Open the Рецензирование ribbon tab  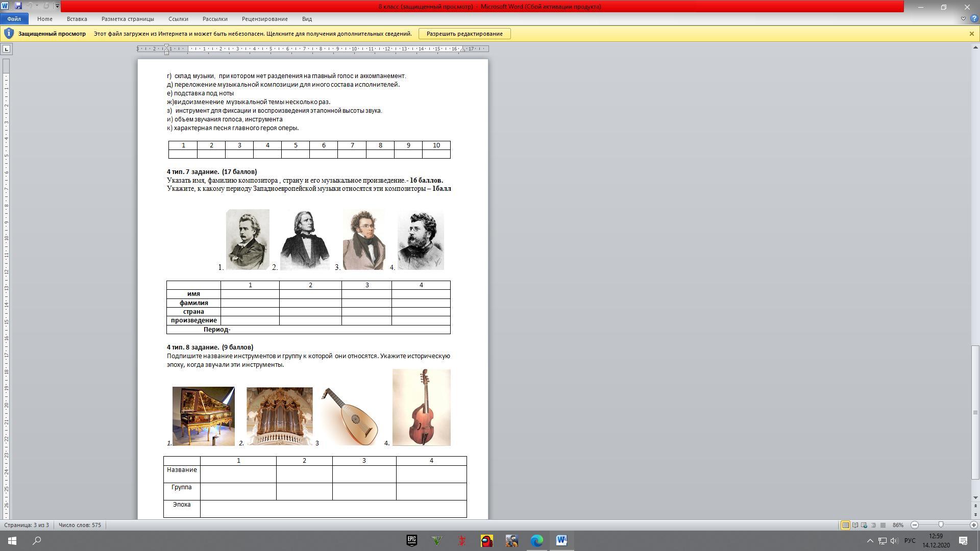[x=264, y=19]
